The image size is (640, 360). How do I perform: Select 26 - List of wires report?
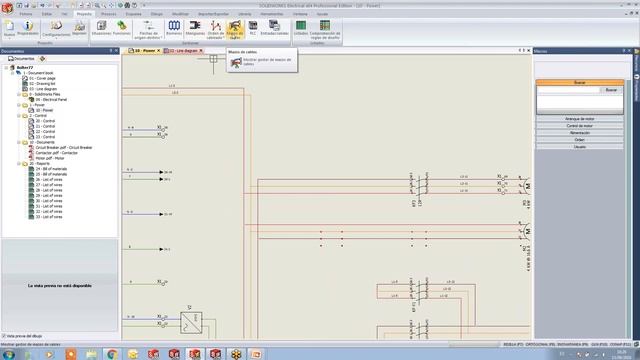49,180
